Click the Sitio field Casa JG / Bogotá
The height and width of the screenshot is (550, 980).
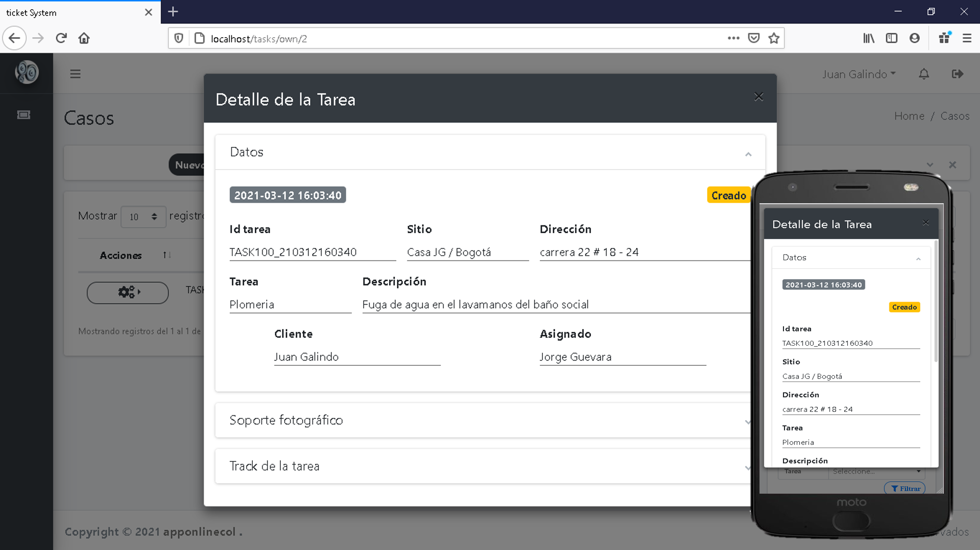click(x=467, y=252)
